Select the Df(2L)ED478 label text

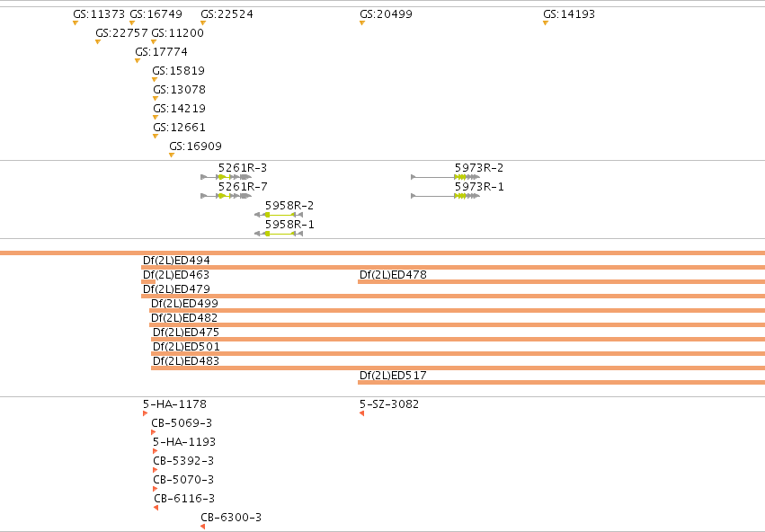pos(393,274)
